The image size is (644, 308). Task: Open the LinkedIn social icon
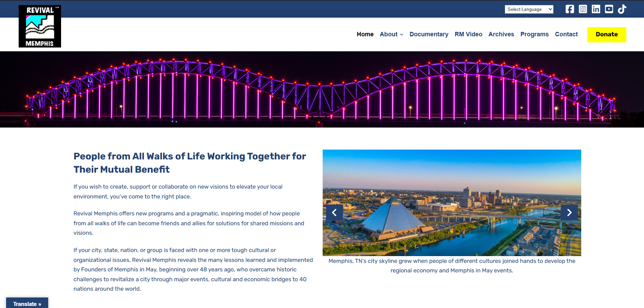pos(596,9)
